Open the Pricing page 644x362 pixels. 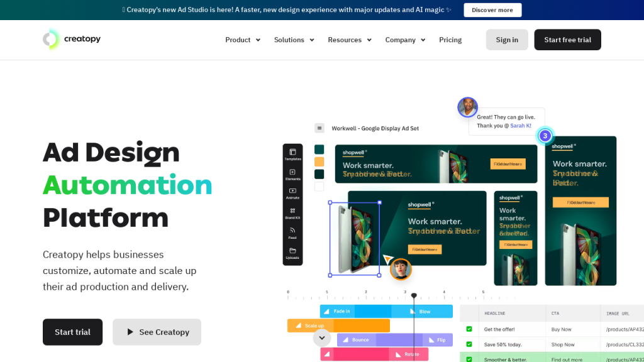tap(450, 40)
